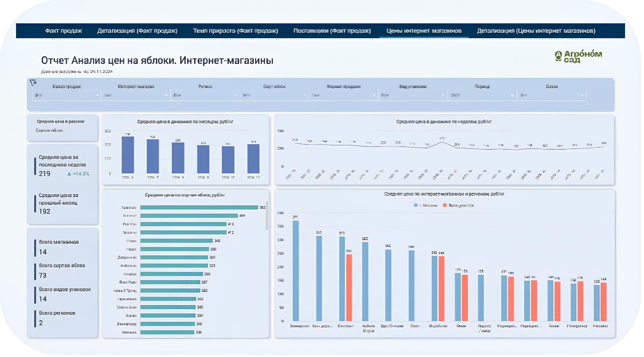Screen dimensions: 644x357
Task: Click the Всего магазинов value 14
Action: (x=43, y=252)
